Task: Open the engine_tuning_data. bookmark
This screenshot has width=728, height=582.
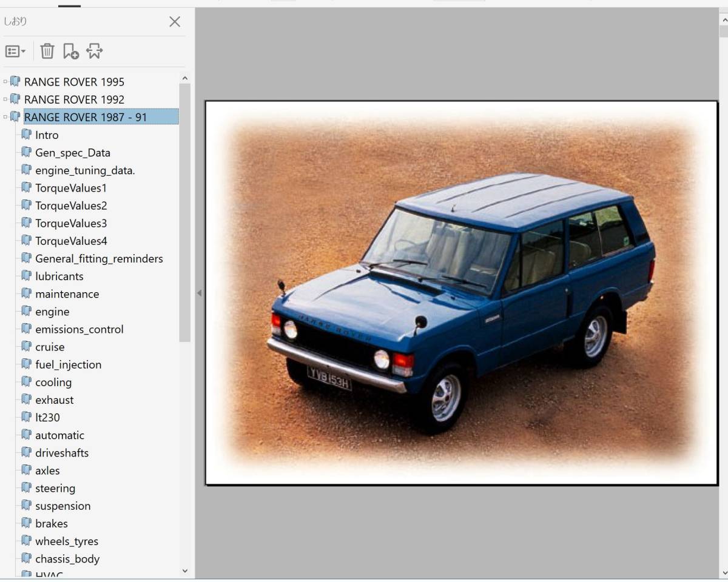Action: 85,170
